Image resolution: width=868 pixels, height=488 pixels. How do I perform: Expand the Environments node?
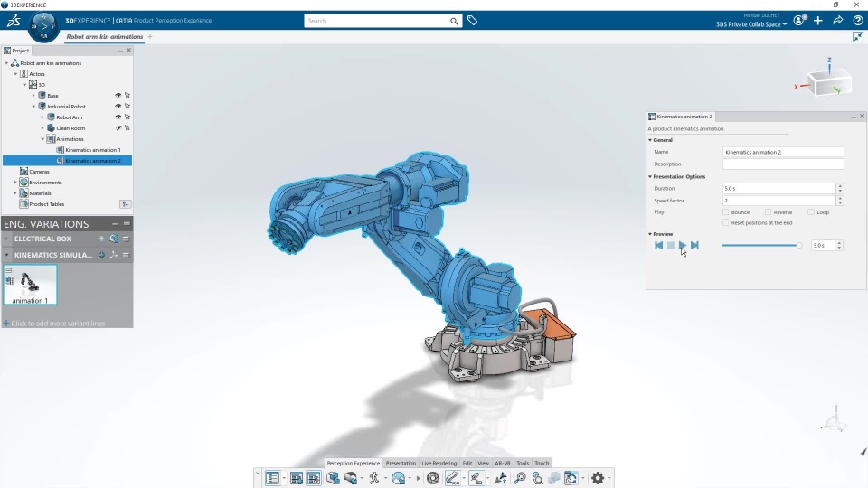[x=15, y=183]
